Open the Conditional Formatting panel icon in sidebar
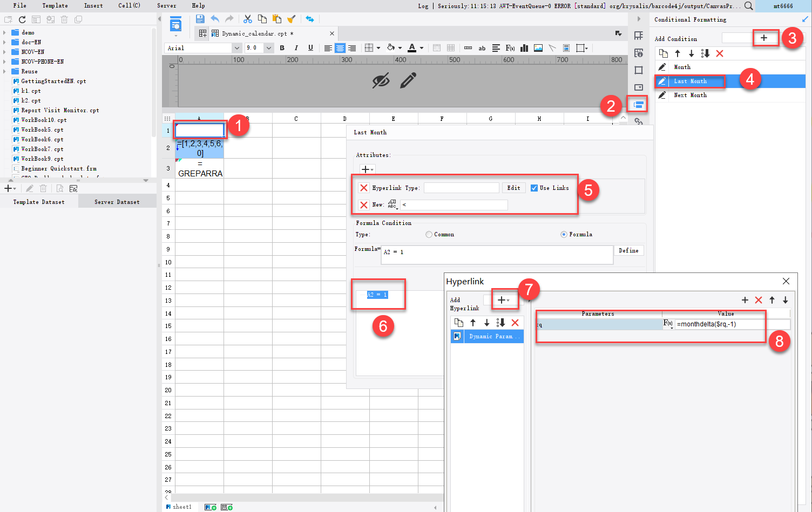Screen dimensions: 812x512 [x=639, y=104]
